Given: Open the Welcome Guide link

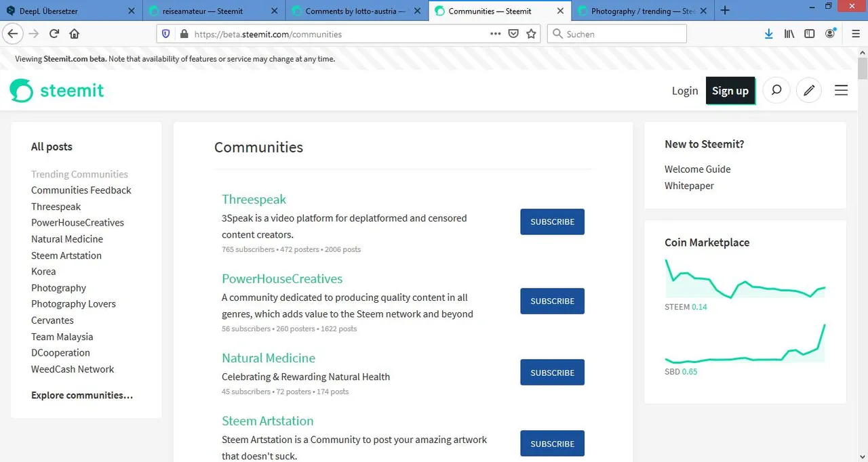Looking at the screenshot, I should point(697,169).
